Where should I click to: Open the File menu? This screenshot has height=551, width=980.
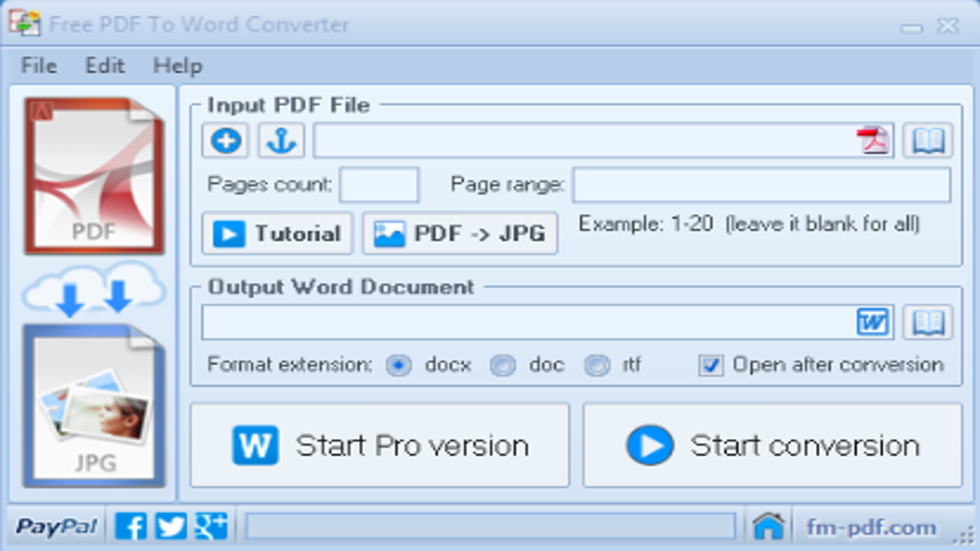coord(39,66)
